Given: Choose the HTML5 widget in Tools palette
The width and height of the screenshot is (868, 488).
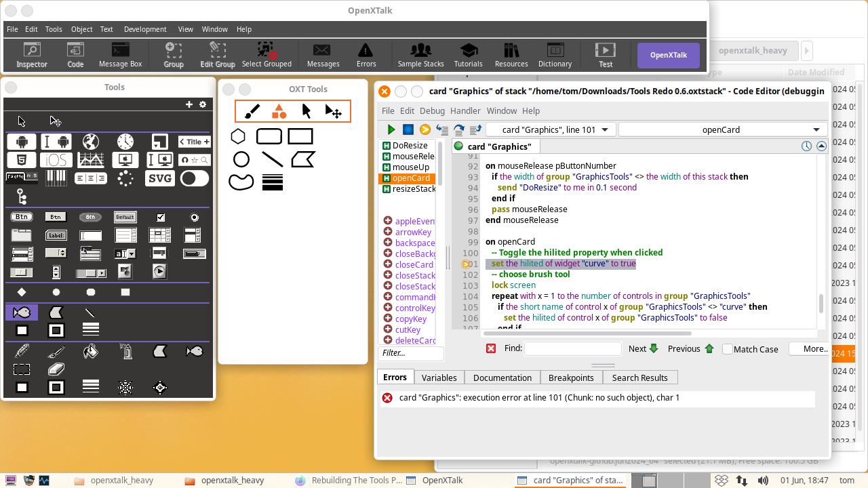Looking at the screenshot, I should coord(22,160).
